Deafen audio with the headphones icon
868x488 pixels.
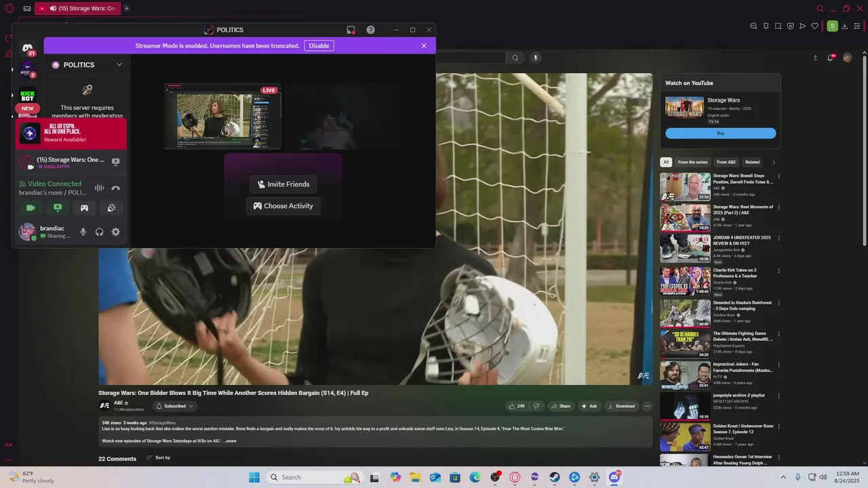click(100, 232)
